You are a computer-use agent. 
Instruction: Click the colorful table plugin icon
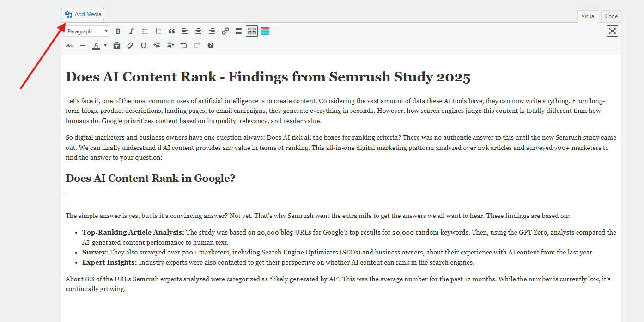click(x=265, y=31)
